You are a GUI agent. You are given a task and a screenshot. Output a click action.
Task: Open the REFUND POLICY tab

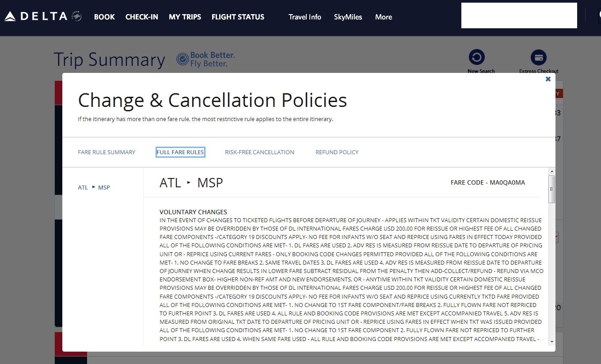(337, 152)
